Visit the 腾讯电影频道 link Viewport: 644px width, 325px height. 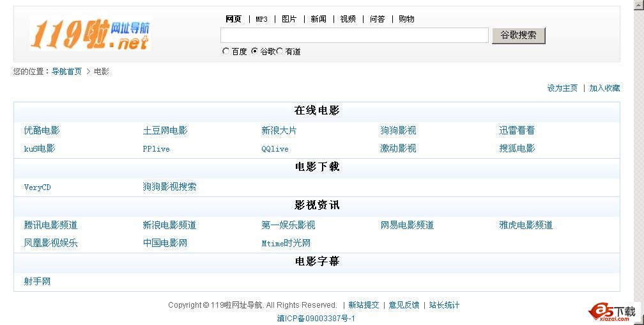50,225
